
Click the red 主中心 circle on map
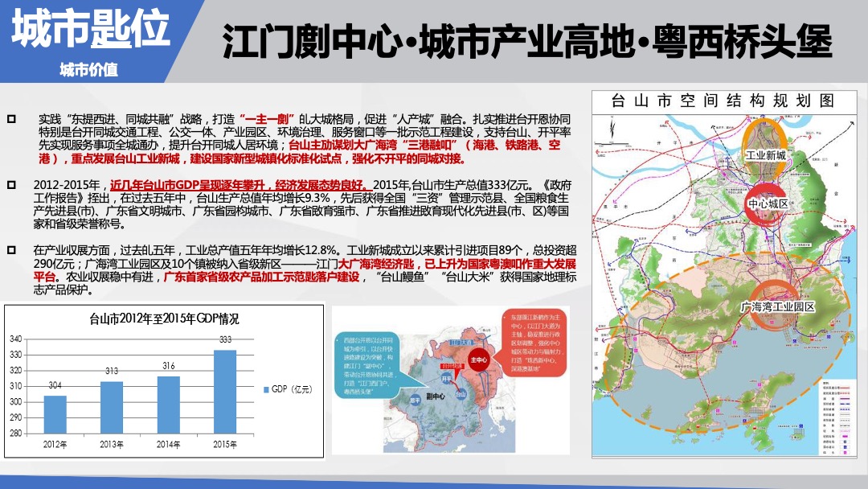point(479,360)
